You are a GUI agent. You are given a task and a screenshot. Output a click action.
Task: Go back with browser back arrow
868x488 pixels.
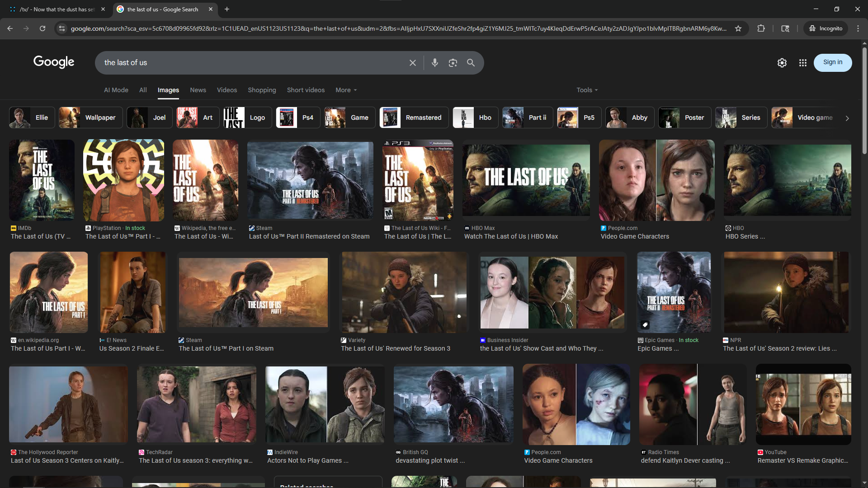pyautogui.click(x=10, y=28)
